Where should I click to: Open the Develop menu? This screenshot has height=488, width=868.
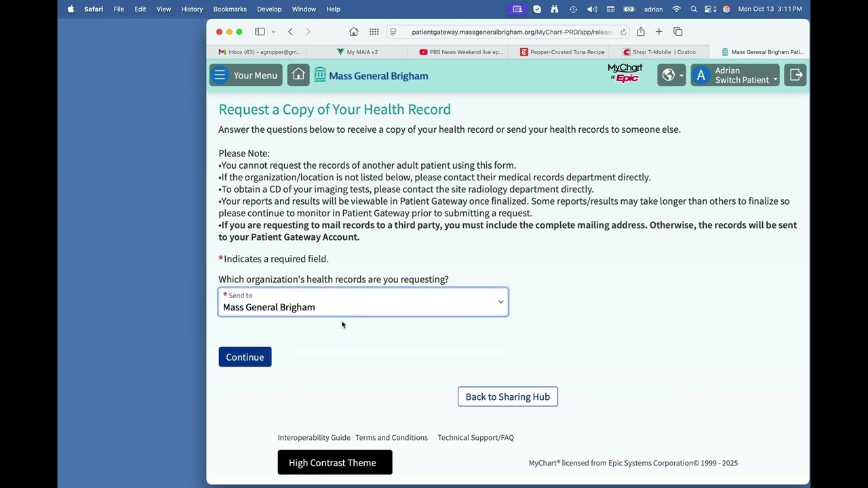[269, 9]
